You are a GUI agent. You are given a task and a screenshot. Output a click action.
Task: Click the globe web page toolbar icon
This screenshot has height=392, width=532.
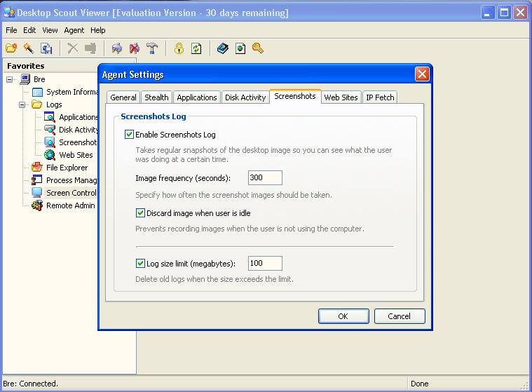click(x=240, y=48)
